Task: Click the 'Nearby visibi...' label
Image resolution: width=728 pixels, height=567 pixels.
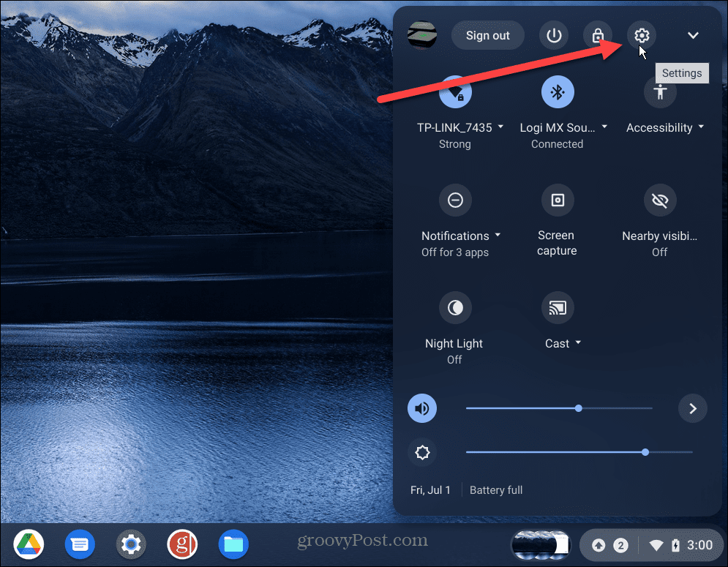Action: pyautogui.click(x=659, y=236)
